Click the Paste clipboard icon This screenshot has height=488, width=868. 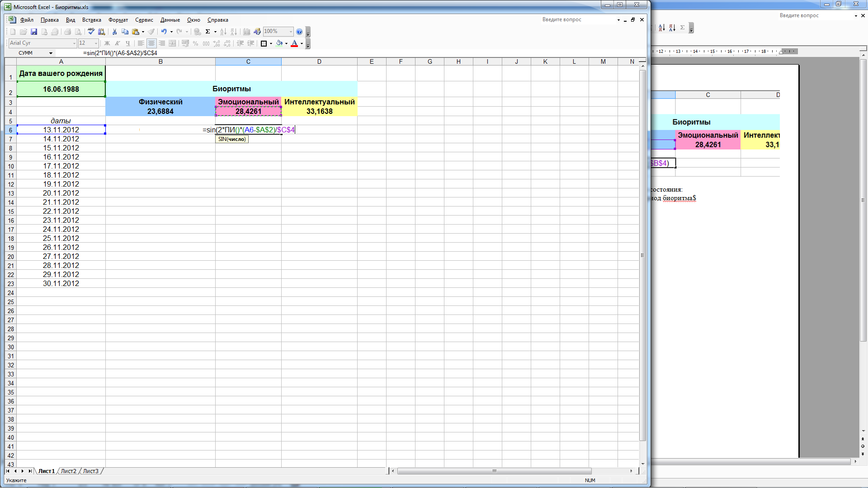136,32
